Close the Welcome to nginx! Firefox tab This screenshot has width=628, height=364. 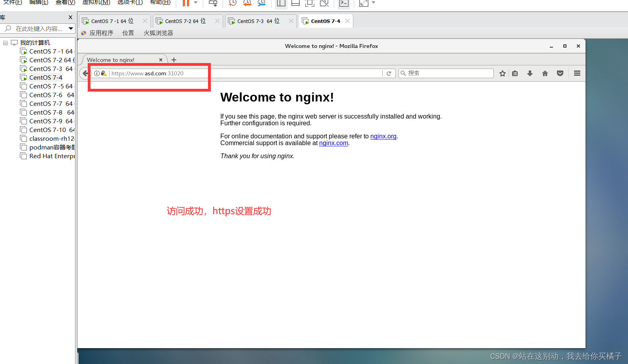[x=161, y=60]
